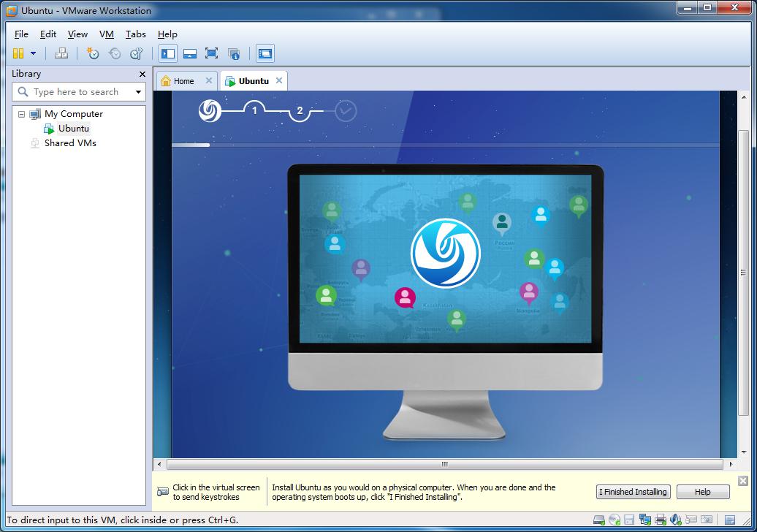Viewport: 757px width, 532px height.
Task: Click the console view toolbar icon
Action: 265,53
